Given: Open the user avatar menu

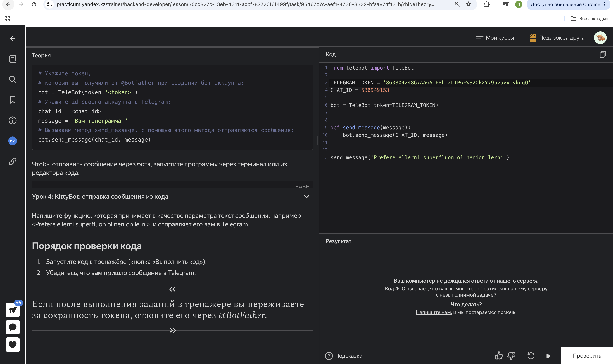Looking at the screenshot, I should [x=600, y=38].
